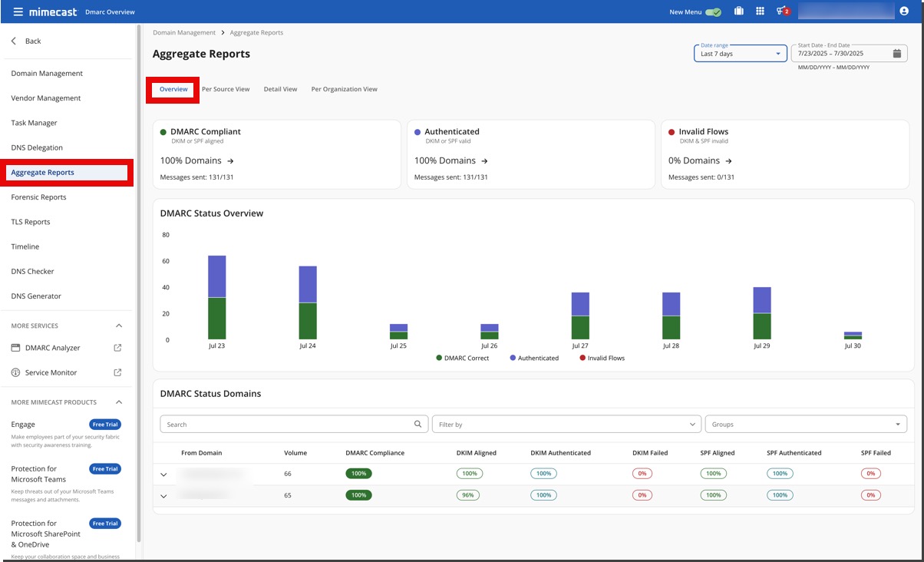Screen dimensions: 924x562
Task: Click the search magnifier icon
Action: point(418,424)
